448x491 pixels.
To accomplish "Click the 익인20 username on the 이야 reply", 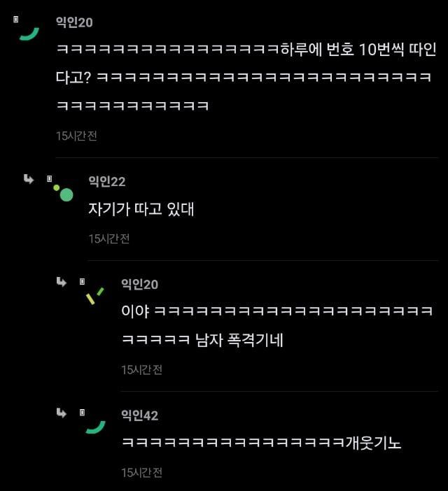I will point(140,285).
